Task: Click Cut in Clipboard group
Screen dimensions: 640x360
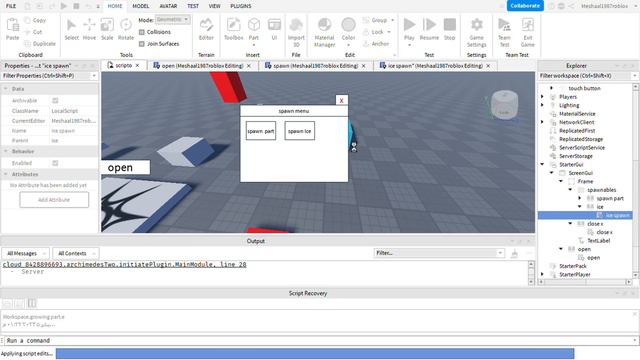Action: [x=33, y=32]
